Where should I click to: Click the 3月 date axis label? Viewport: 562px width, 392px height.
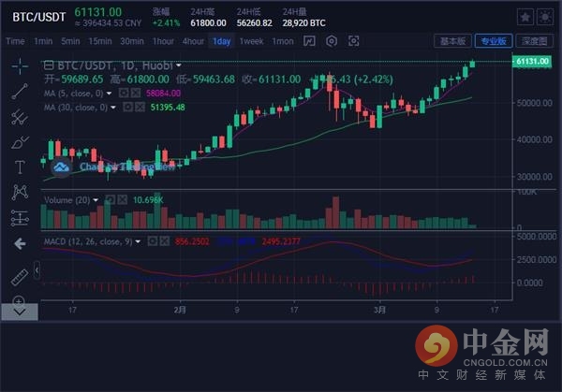click(380, 310)
